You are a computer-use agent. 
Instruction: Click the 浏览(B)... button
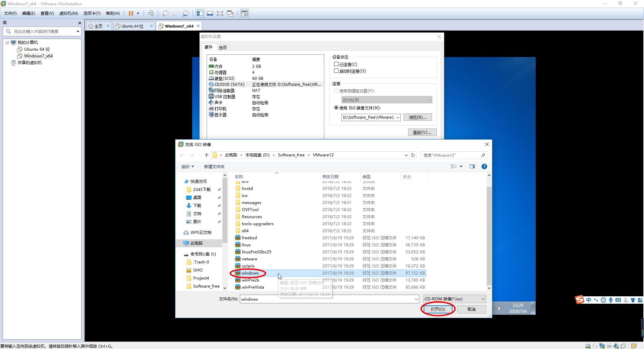click(x=418, y=117)
